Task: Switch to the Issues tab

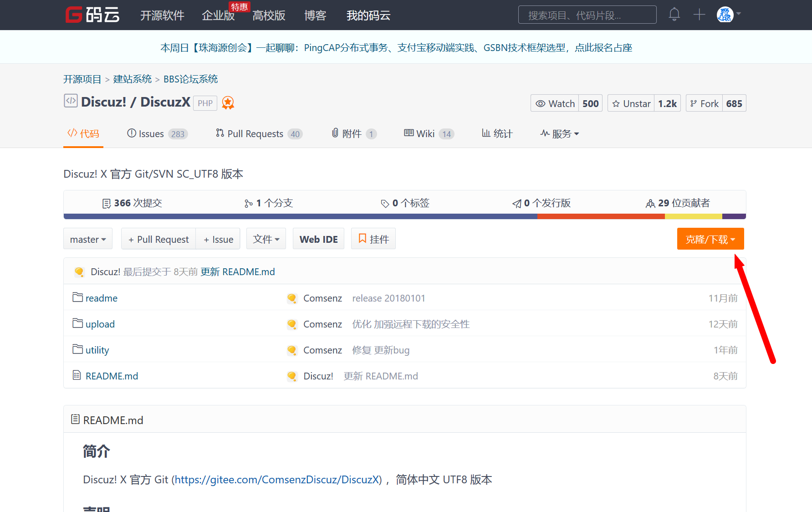Action: click(150, 133)
